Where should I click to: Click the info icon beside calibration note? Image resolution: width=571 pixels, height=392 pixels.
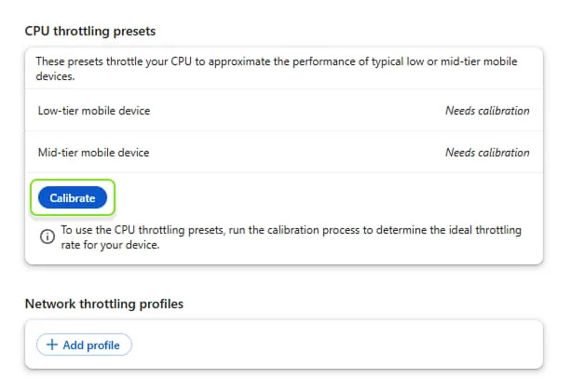[x=47, y=237]
